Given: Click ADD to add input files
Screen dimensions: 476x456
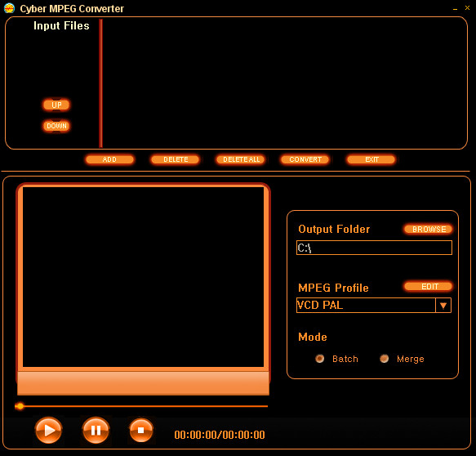Looking at the screenshot, I should pyautogui.click(x=109, y=159).
